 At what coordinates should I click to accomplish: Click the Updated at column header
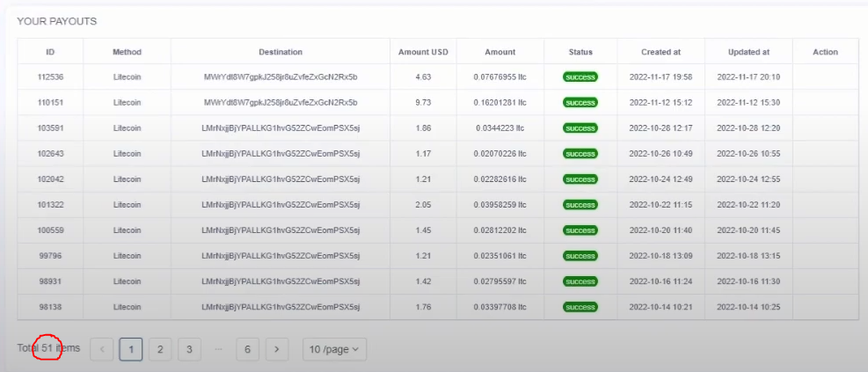point(749,52)
